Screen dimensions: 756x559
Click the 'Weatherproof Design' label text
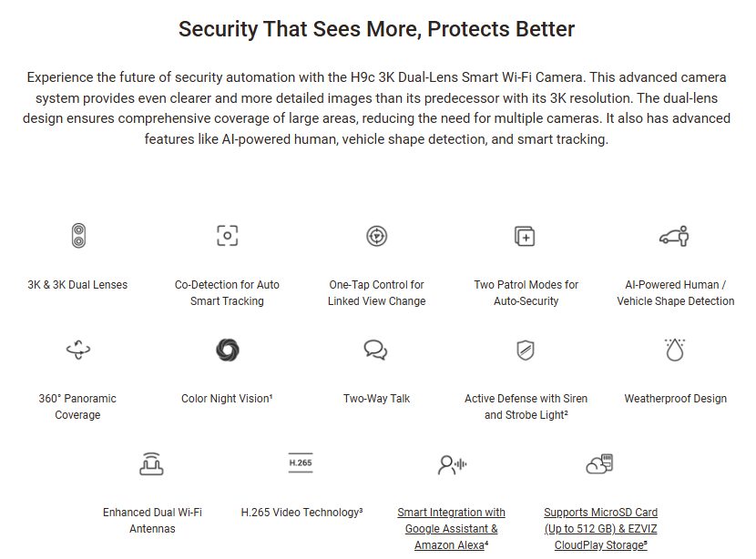[675, 399]
